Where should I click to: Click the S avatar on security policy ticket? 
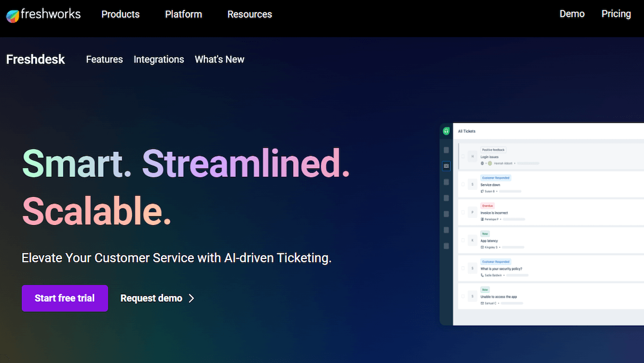coord(472,268)
